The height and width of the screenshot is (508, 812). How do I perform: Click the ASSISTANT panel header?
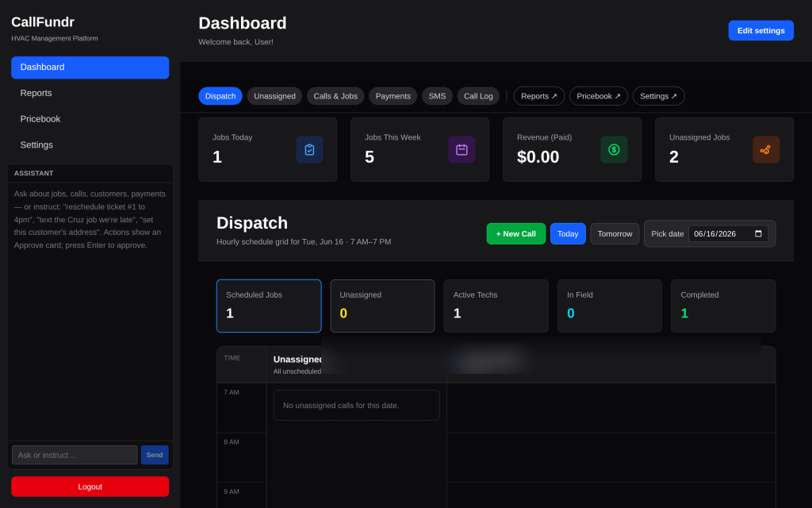click(90, 173)
